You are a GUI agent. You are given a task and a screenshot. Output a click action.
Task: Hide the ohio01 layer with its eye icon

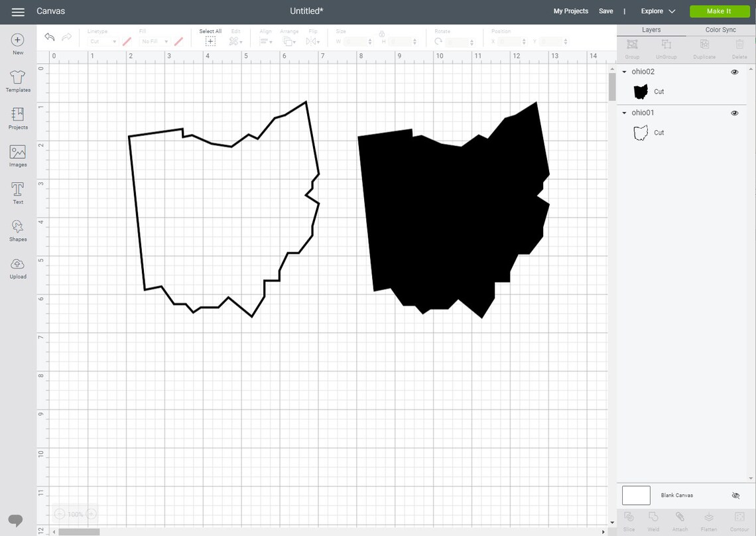[735, 113]
